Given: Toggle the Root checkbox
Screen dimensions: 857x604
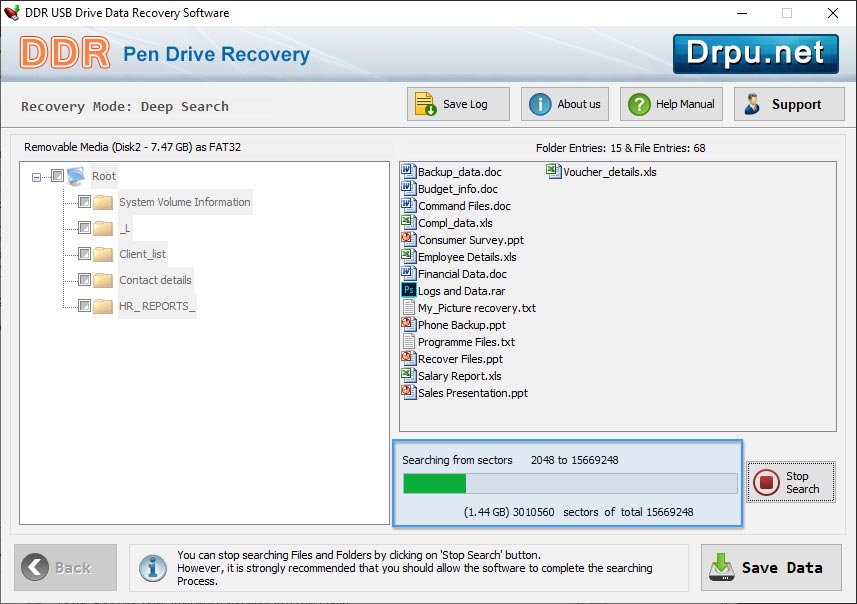Looking at the screenshot, I should 57,175.
